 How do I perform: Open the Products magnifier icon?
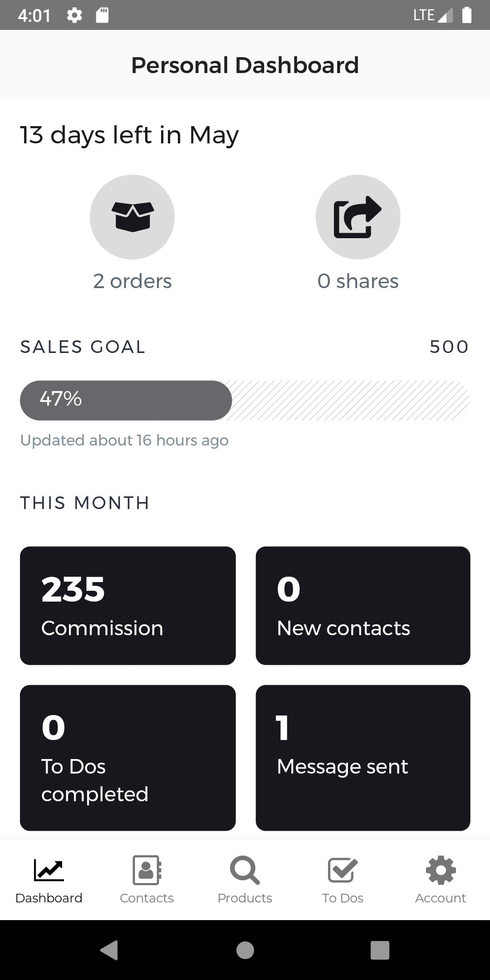(x=245, y=870)
